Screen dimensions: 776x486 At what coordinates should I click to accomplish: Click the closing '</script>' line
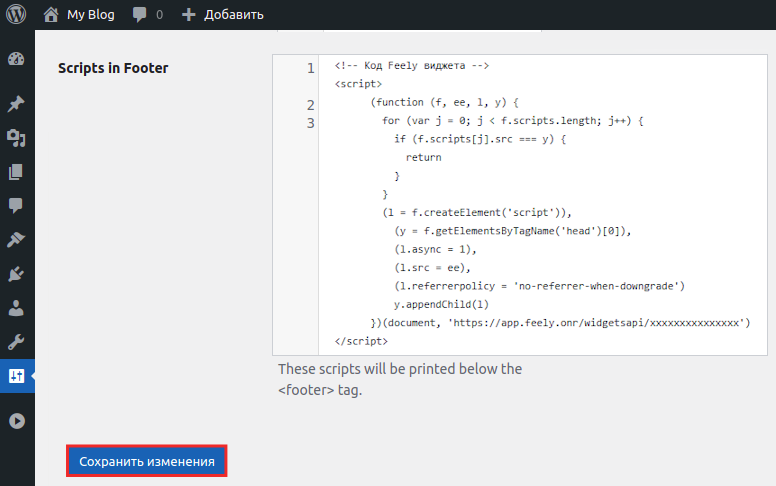pyautogui.click(x=361, y=341)
